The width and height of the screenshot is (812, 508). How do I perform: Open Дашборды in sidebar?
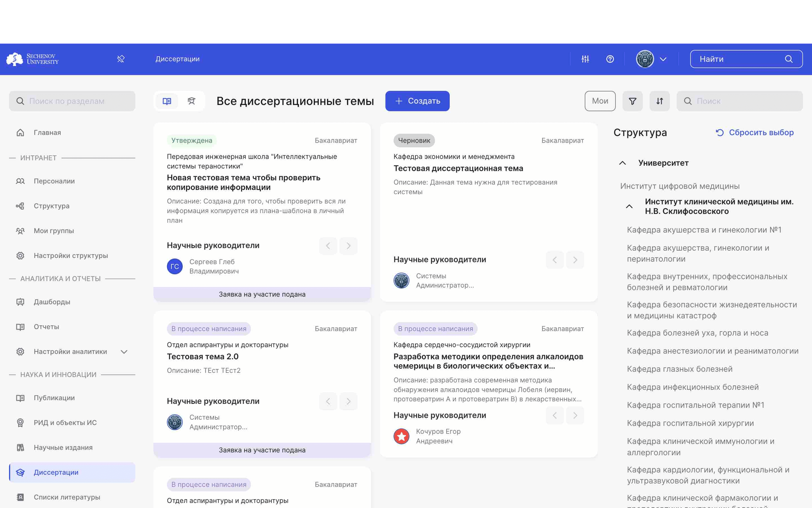point(72,302)
